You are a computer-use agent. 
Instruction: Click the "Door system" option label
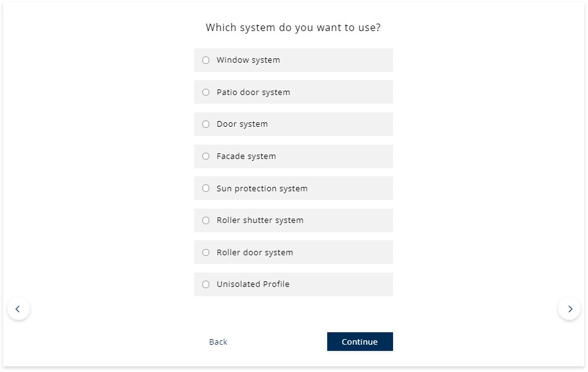pos(242,124)
